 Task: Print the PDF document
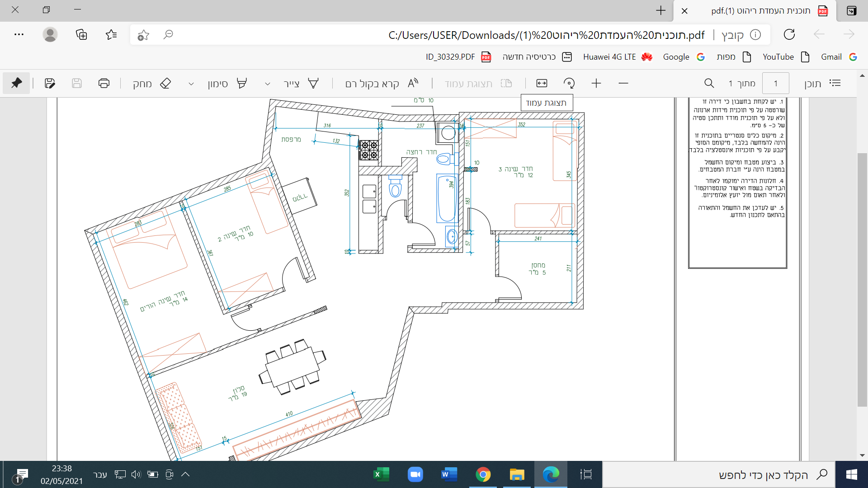[x=104, y=83]
